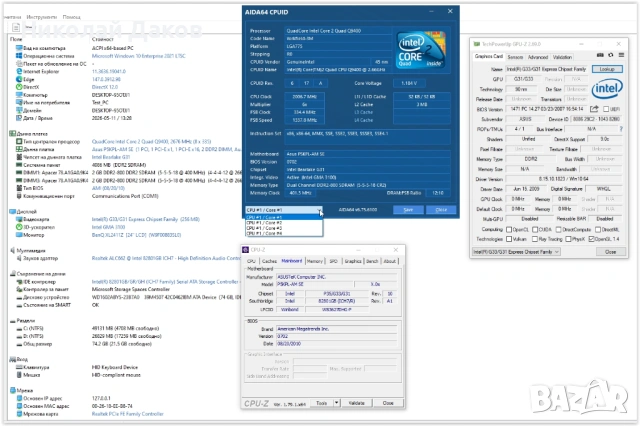Click the Manufacturer field in CPU-Z
This screenshot has height=426, width=640.
(337, 277)
